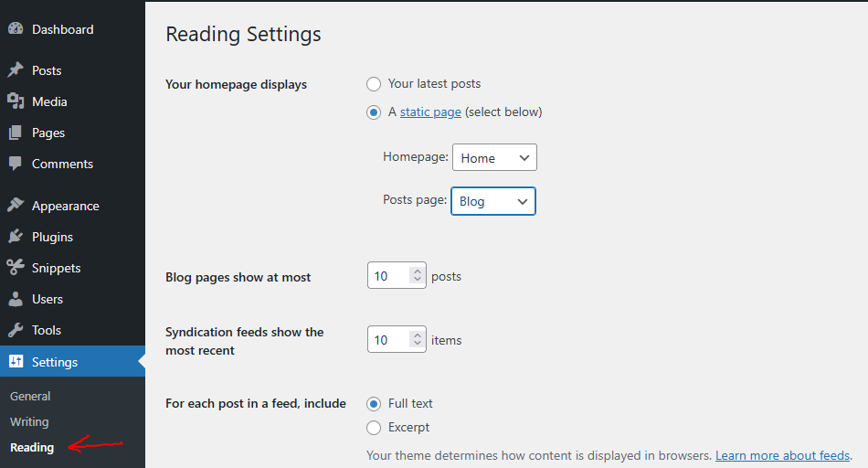Screen dimensions: 868x468
Task: Select the Full text feed radio button
Action: pyautogui.click(x=374, y=404)
